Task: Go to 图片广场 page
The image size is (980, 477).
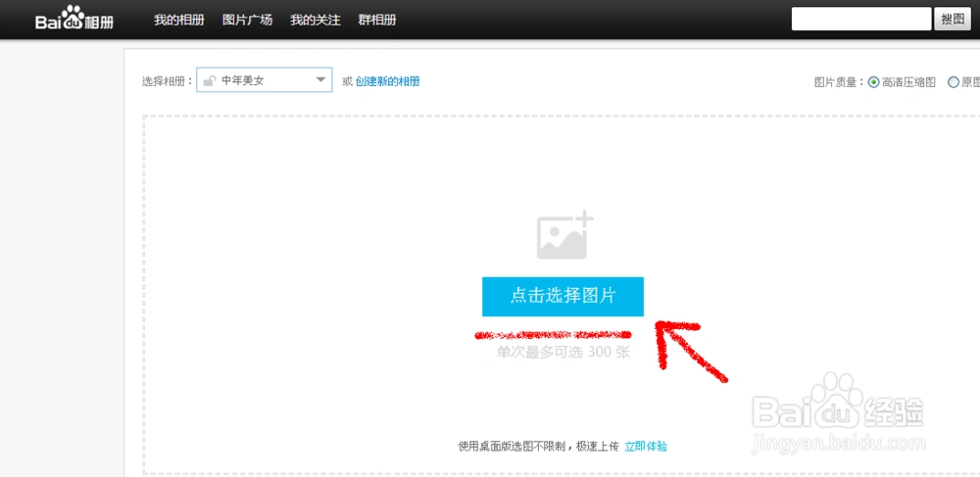Action: 247,21
